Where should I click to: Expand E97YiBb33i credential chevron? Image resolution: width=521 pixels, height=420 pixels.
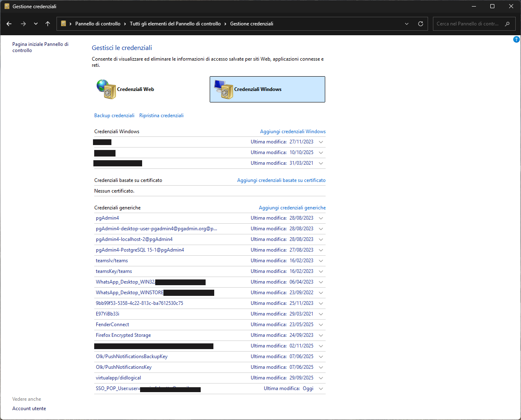(x=321, y=314)
